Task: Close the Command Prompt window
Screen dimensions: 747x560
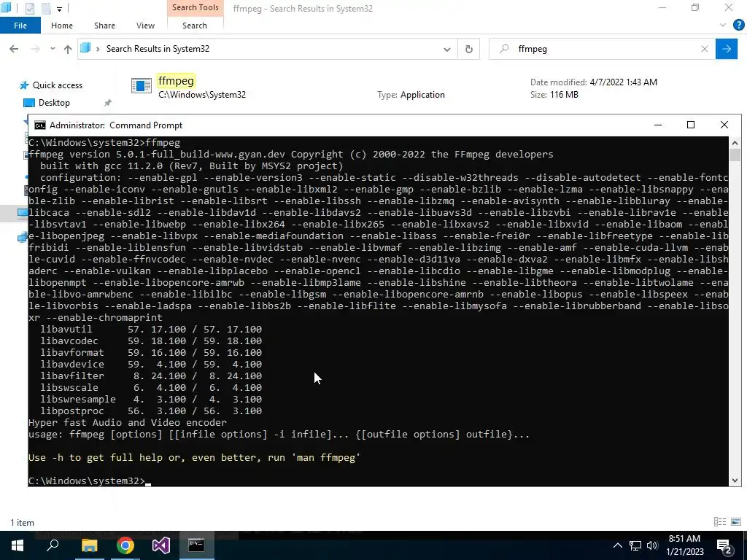Action: click(724, 125)
